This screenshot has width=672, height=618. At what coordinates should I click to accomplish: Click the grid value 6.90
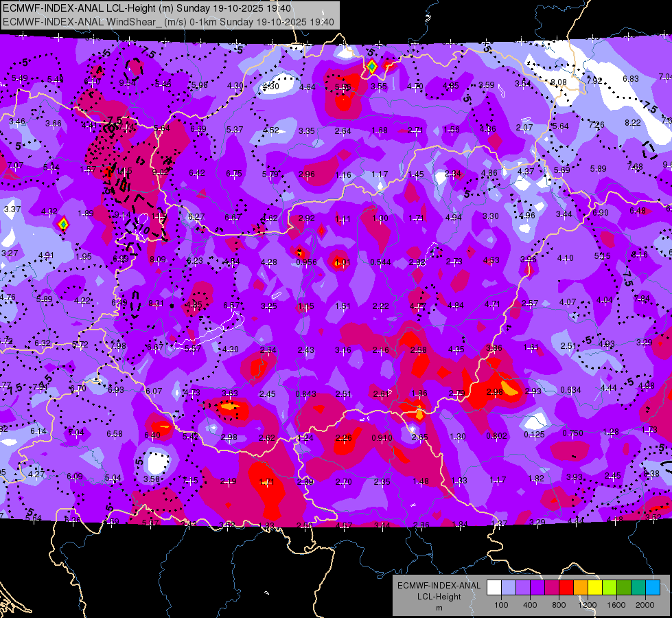(x=601, y=213)
